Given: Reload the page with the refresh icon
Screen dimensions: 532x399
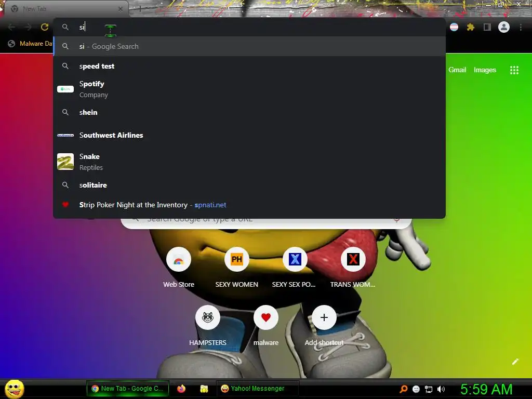Looking at the screenshot, I should 45,27.
